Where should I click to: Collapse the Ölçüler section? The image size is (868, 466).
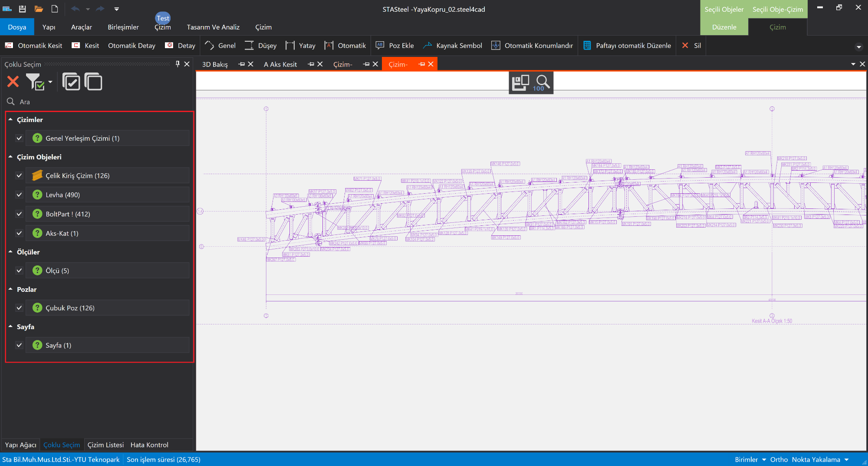[x=10, y=252]
